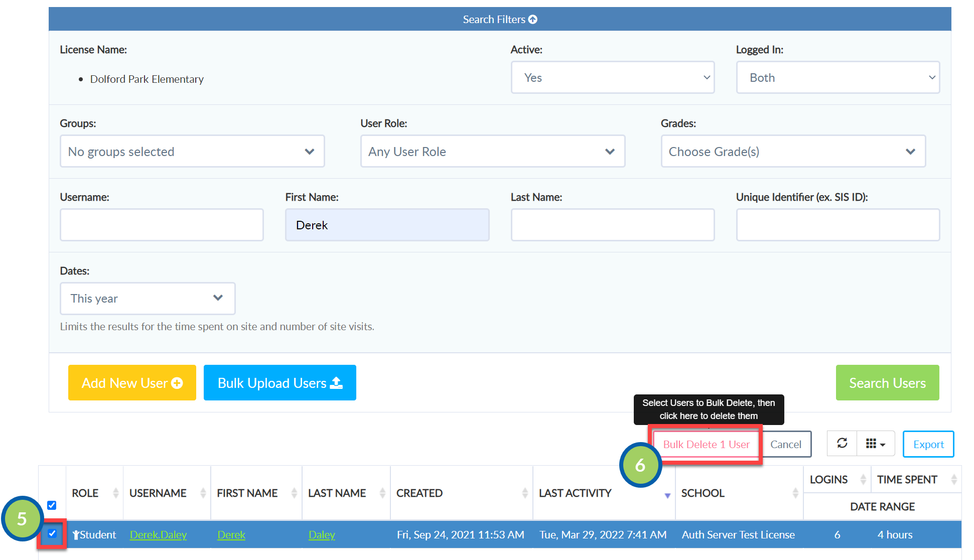Sort by the Created column arrows
974x560 pixels.
click(x=525, y=493)
